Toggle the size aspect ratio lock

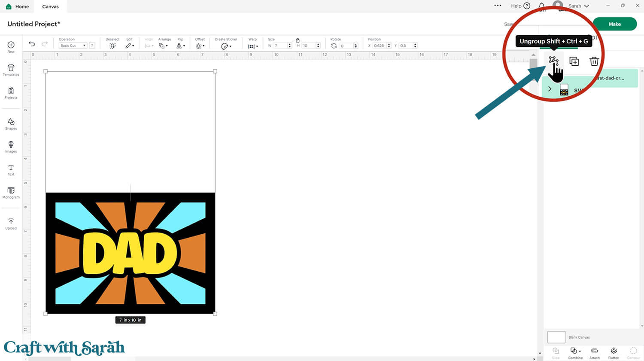click(298, 40)
